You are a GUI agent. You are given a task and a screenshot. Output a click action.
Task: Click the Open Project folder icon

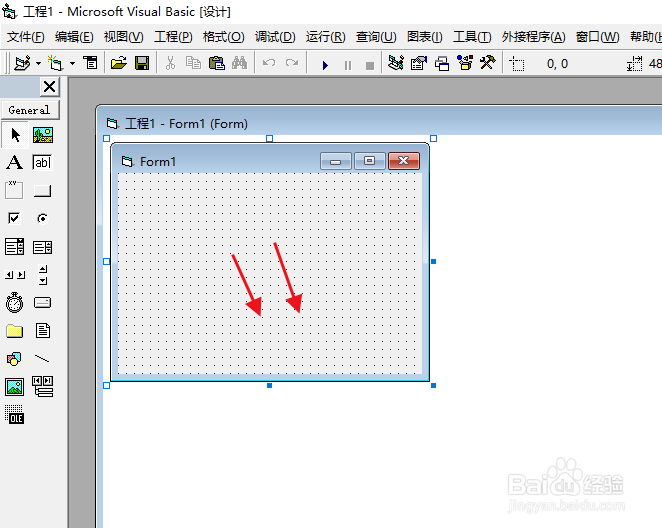[x=119, y=64]
